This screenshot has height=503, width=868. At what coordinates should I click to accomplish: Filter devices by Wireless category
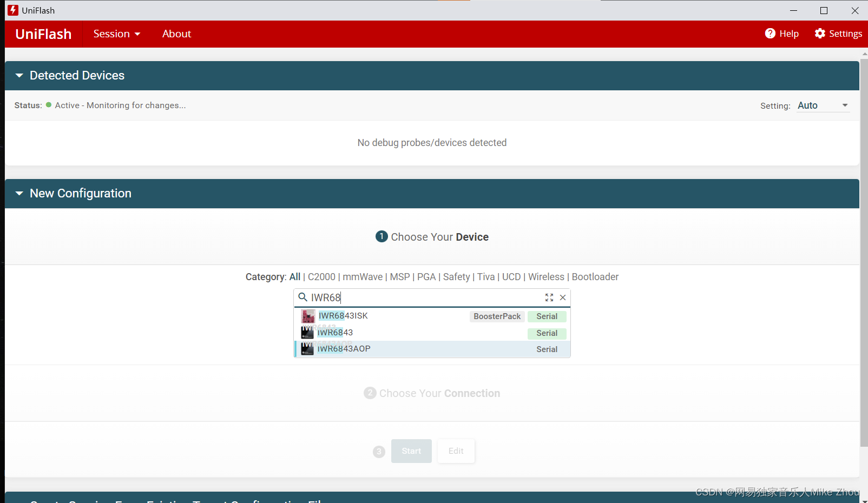[546, 277]
